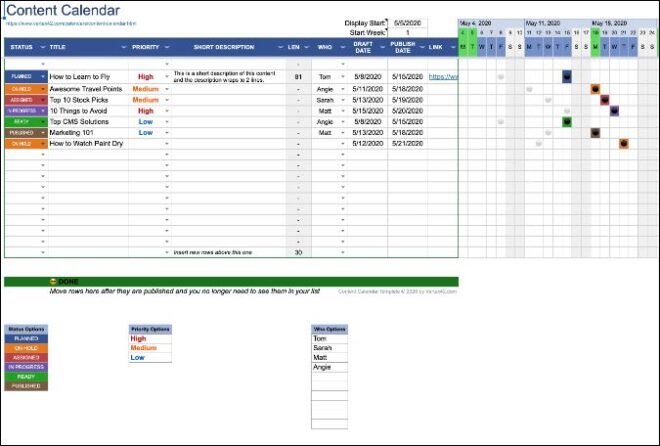The height and width of the screenshot is (446, 660).
Task: Select the 'Top CMS Solutions' title cell
Action: [x=88, y=122]
